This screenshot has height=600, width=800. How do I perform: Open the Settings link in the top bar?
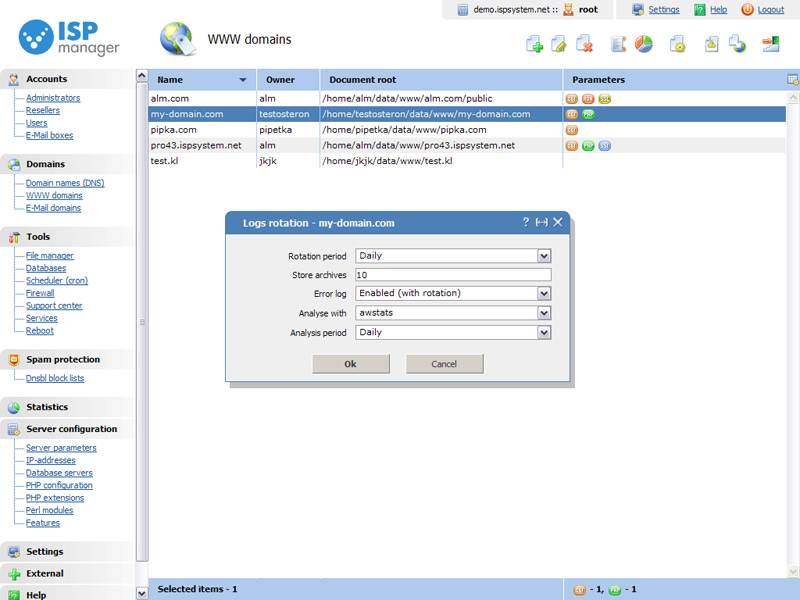click(x=664, y=10)
